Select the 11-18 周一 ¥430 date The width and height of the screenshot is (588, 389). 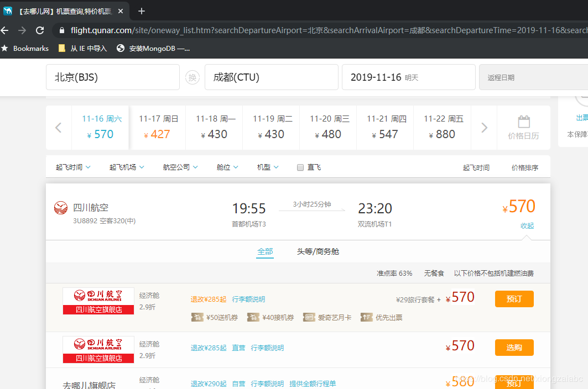pos(214,128)
